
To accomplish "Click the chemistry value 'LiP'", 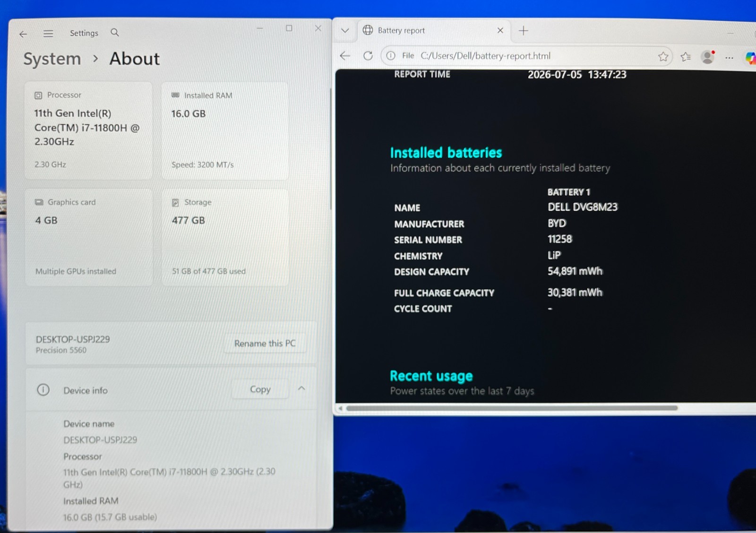I will 554,256.
